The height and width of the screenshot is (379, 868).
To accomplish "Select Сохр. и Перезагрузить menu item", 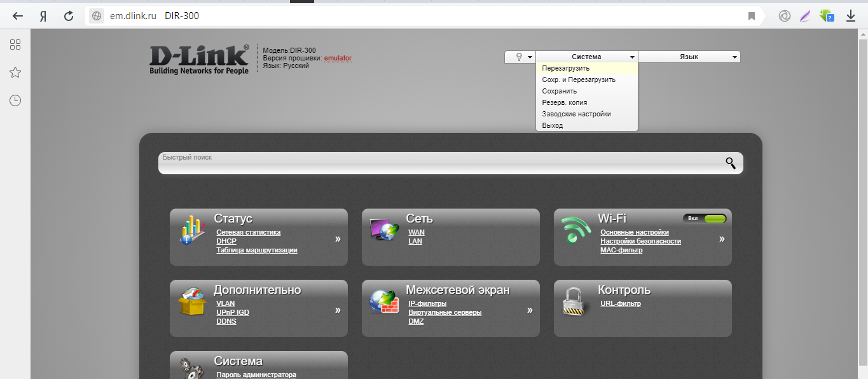I will (587, 79).
